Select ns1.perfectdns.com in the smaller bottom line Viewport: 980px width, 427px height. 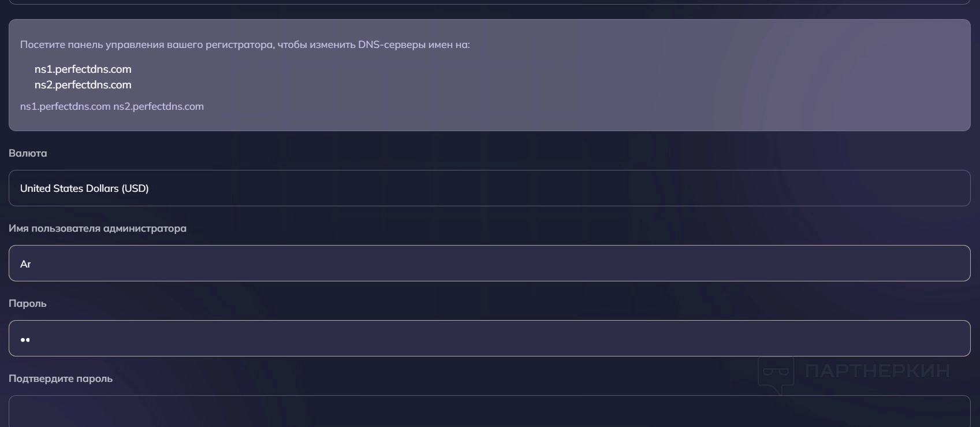coord(65,106)
